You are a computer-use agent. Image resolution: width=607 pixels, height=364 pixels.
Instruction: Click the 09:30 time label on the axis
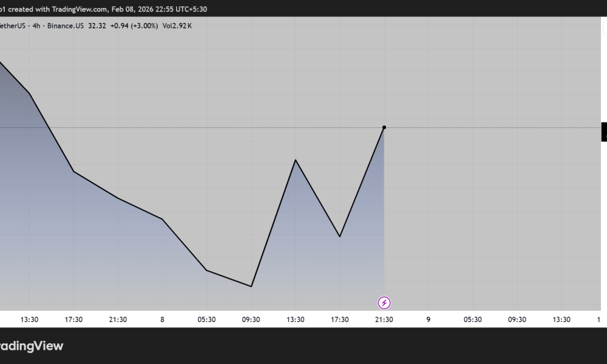251,319
